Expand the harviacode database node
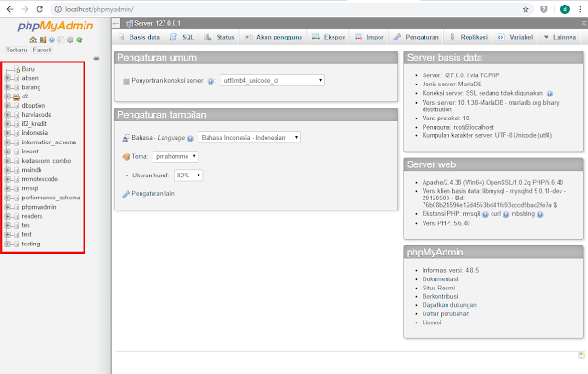The width and height of the screenshot is (588, 374). (x=7, y=115)
